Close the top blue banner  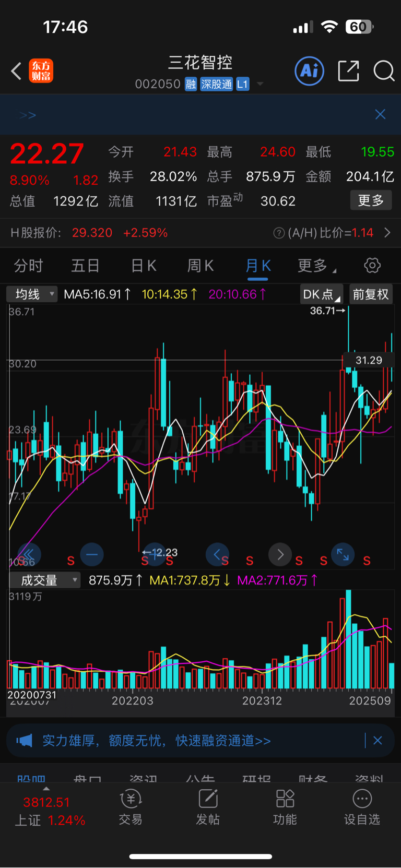click(x=380, y=114)
